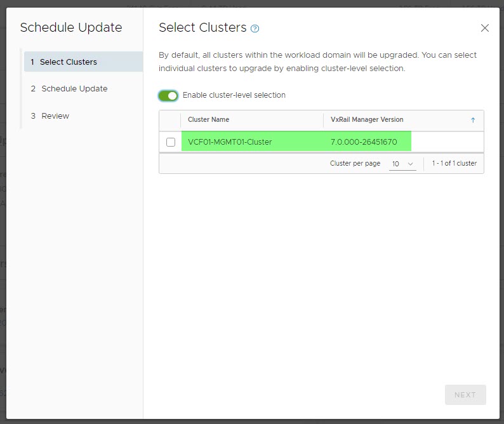504x424 pixels.
Task: Click the Schedule Update wizard title
Action: (71, 28)
